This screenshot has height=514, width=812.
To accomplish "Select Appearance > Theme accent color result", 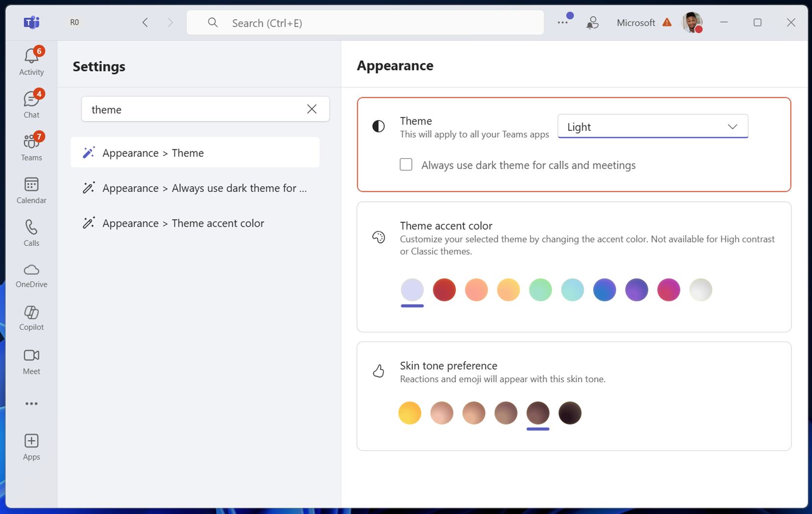I will [183, 223].
